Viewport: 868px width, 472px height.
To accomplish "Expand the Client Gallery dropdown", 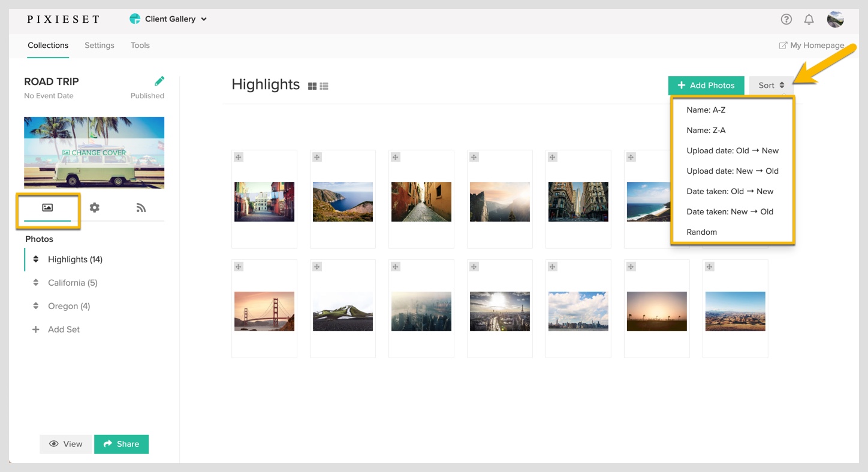I will point(168,19).
